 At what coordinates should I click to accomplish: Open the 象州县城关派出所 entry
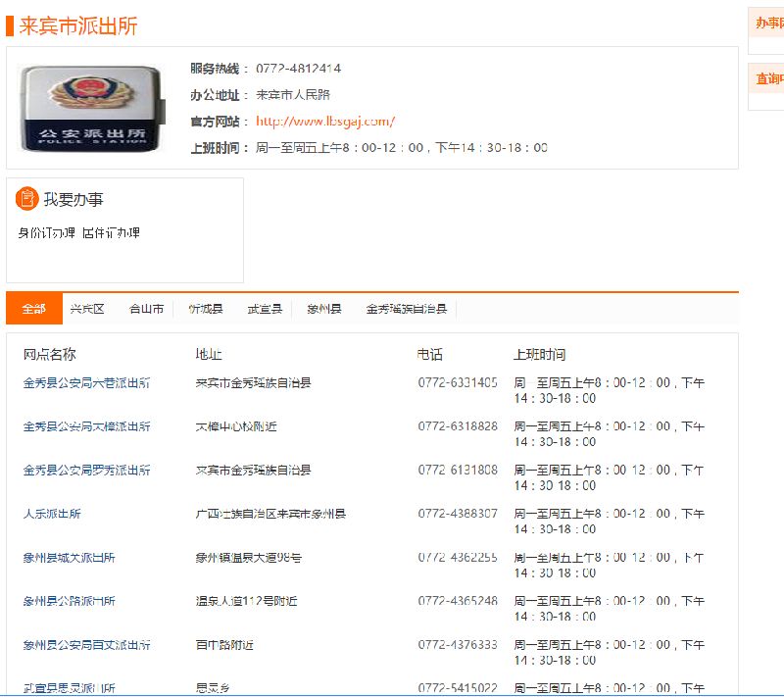(70, 558)
